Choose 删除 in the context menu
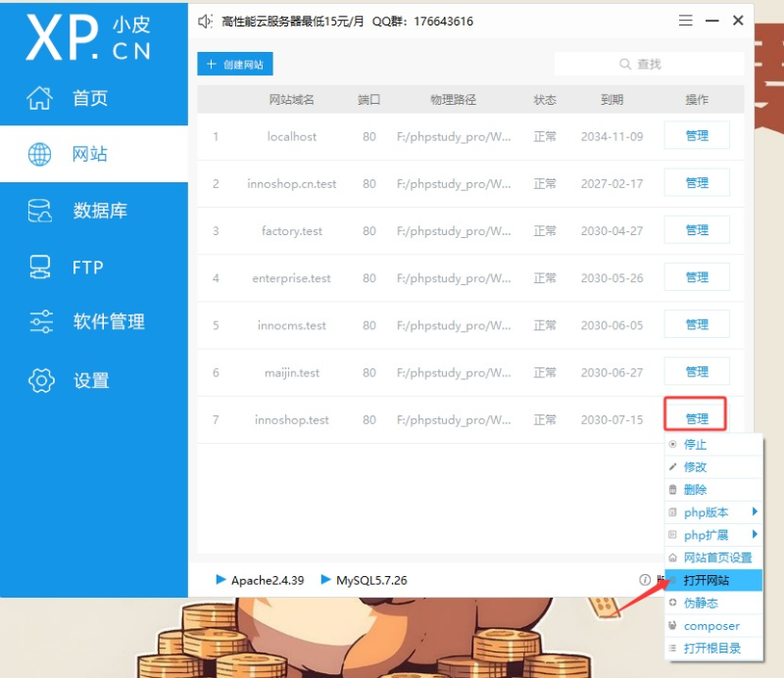This screenshot has height=678, width=784. (713, 490)
